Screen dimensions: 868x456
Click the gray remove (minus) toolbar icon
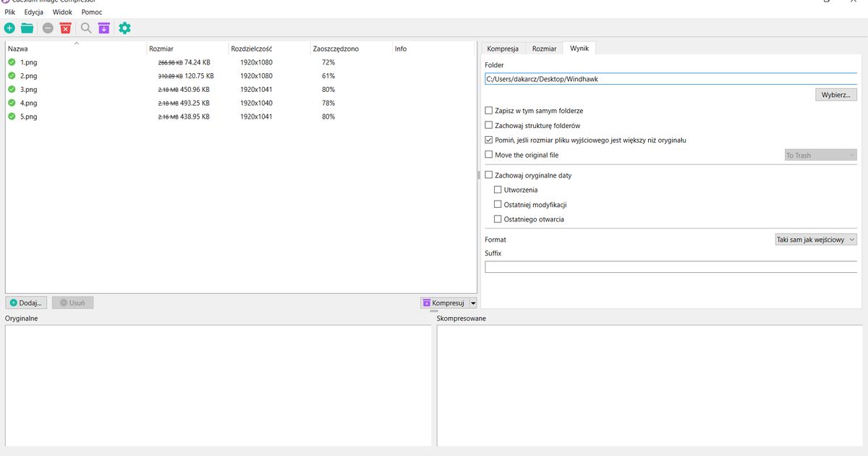47,28
